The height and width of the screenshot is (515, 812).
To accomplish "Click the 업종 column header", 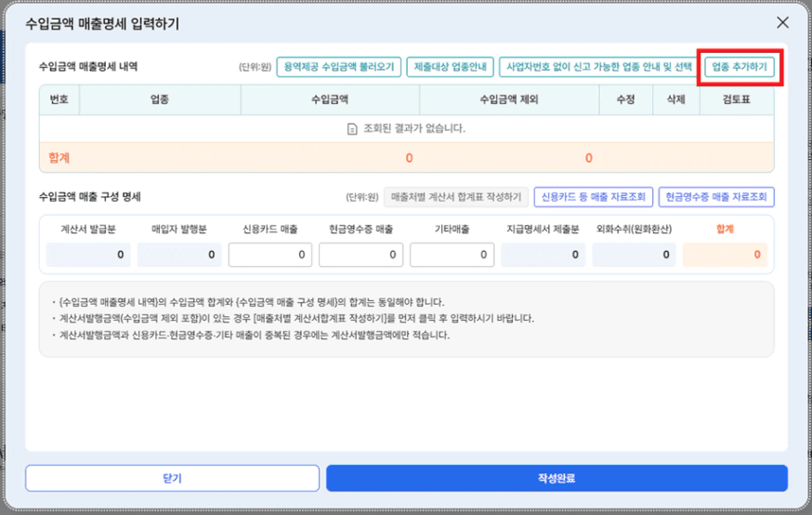I will click(159, 99).
